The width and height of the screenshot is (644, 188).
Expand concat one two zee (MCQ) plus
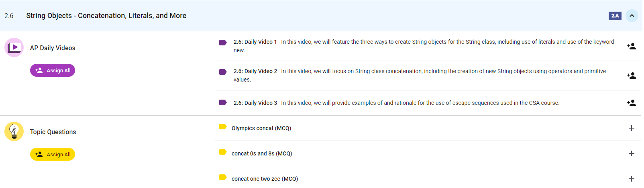631,179
